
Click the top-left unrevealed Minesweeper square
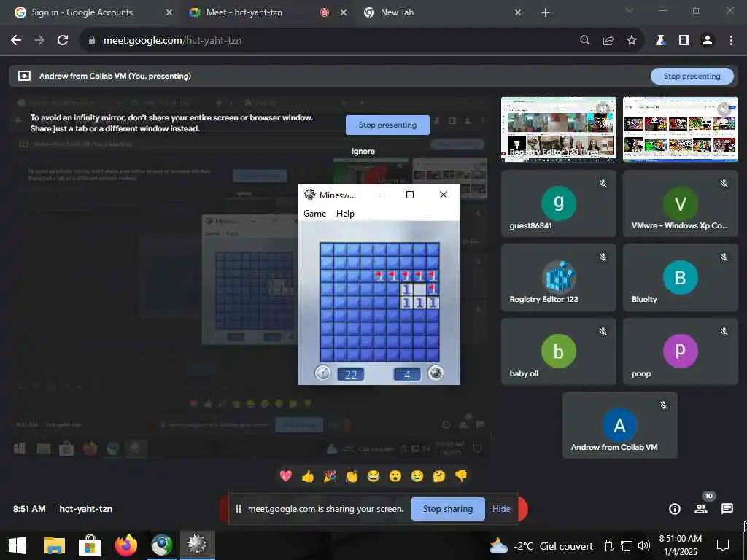click(x=327, y=249)
